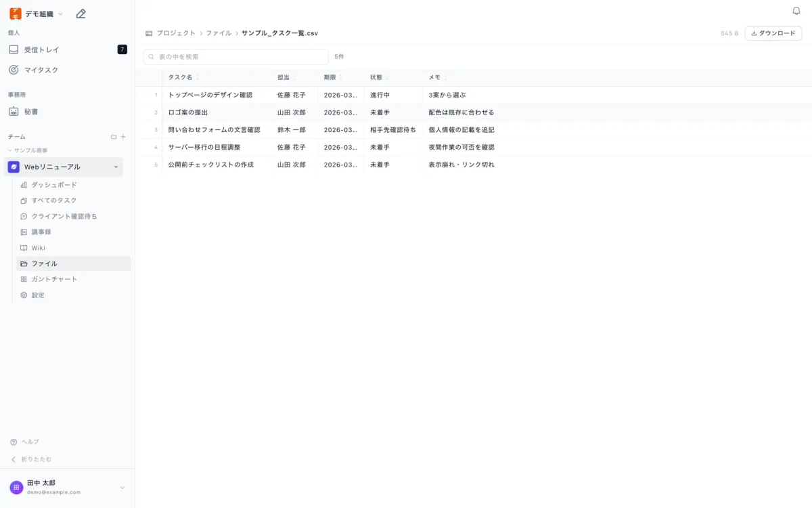Open the notifications bell
The width and height of the screenshot is (812, 508).
click(x=796, y=11)
